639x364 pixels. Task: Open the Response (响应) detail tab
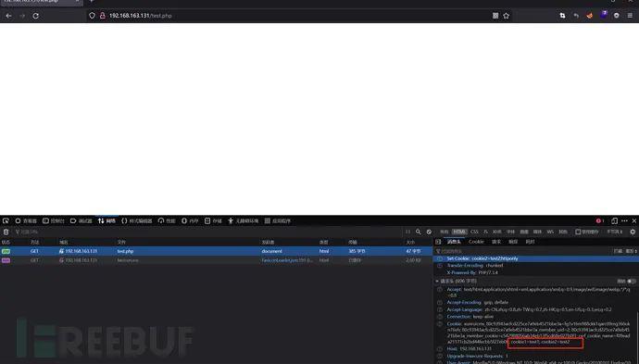click(513, 242)
